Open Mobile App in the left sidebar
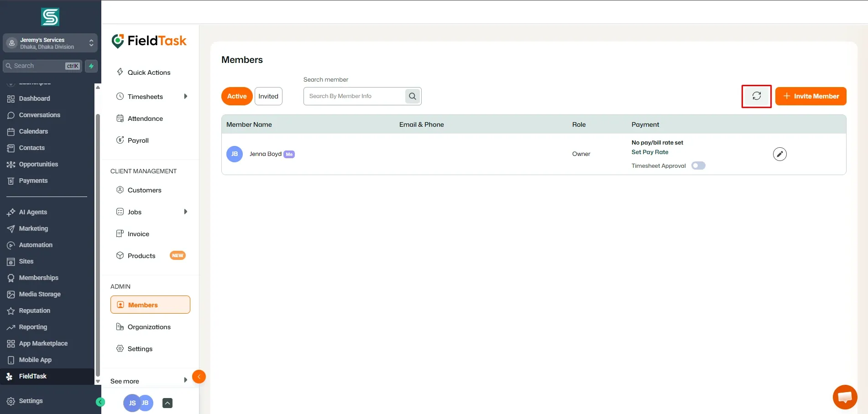The height and width of the screenshot is (414, 868). (35, 360)
